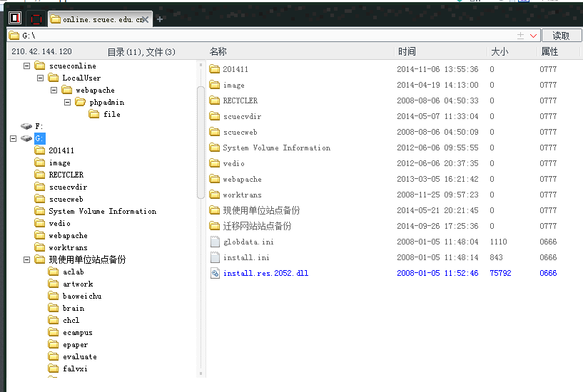Select 迁移网站站点备份 folder icon in file list

215,226
